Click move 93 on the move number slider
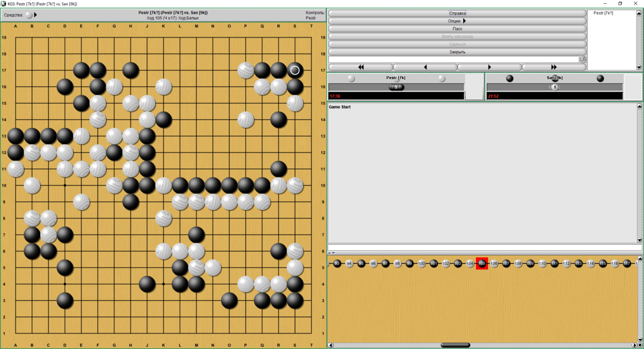The width and height of the screenshot is (644, 349). (x=336, y=264)
